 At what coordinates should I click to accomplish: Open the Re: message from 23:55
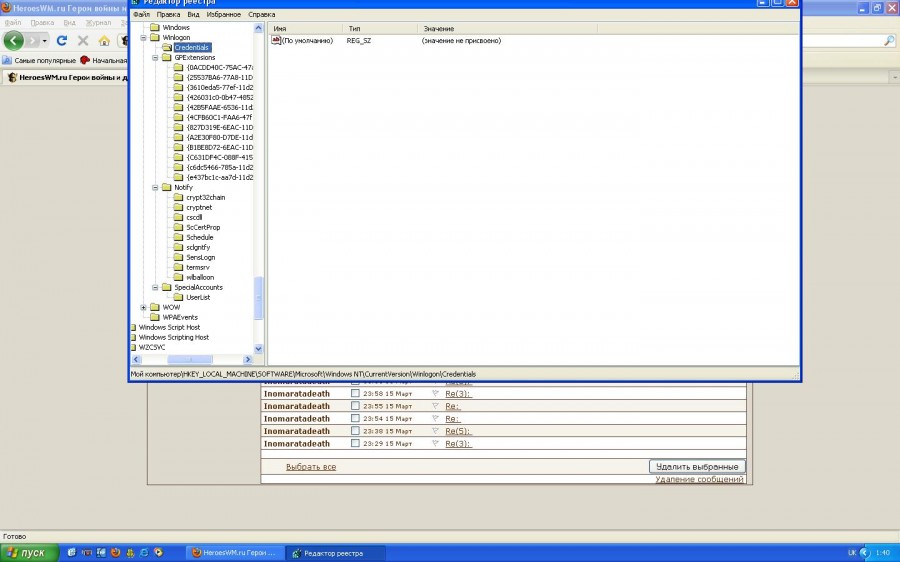tap(452, 406)
